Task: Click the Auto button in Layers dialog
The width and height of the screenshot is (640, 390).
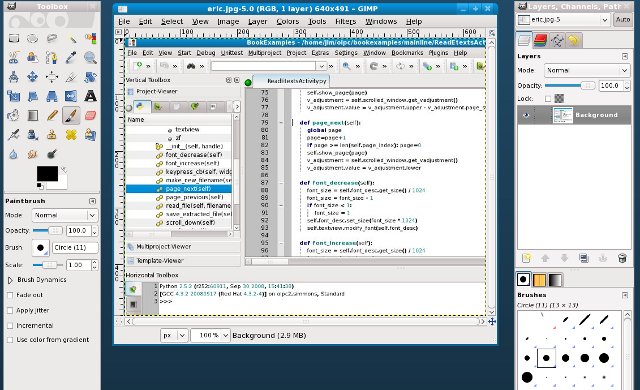Action: (x=623, y=20)
